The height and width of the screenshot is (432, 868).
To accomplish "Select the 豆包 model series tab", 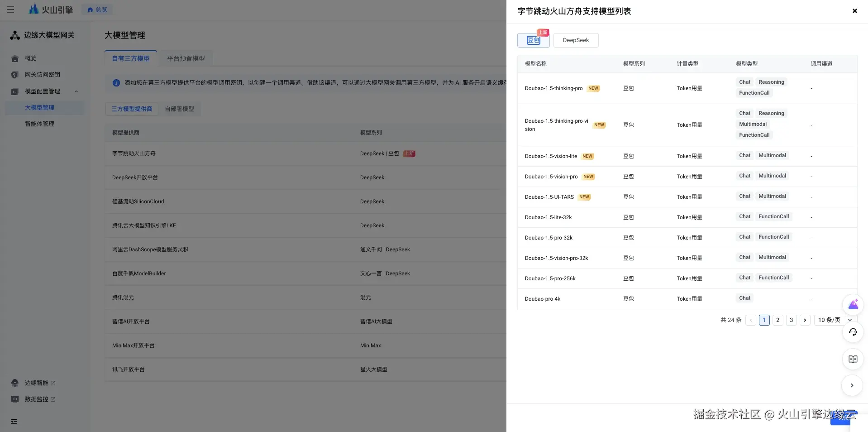I will tap(534, 40).
